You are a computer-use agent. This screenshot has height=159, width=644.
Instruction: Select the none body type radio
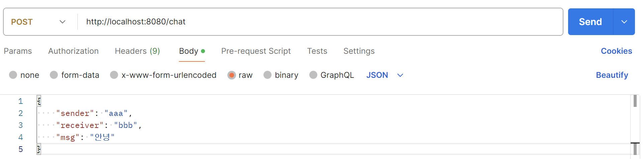(x=13, y=75)
